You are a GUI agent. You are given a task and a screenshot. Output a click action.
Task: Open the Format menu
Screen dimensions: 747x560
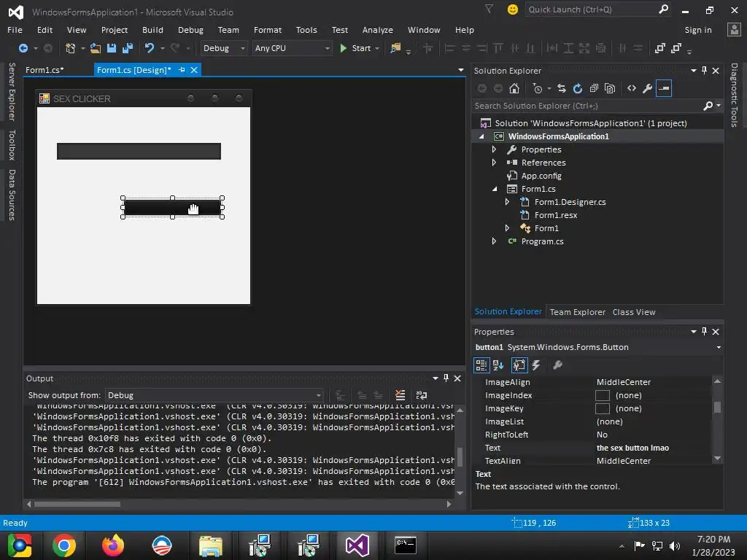coord(268,30)
